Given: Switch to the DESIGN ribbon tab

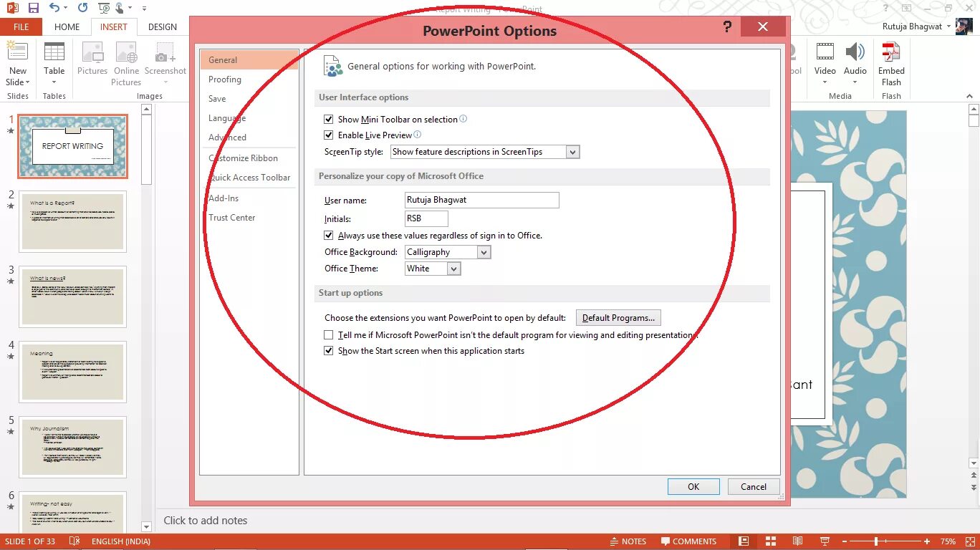Looking at the screenshot, I should point(163,27).
